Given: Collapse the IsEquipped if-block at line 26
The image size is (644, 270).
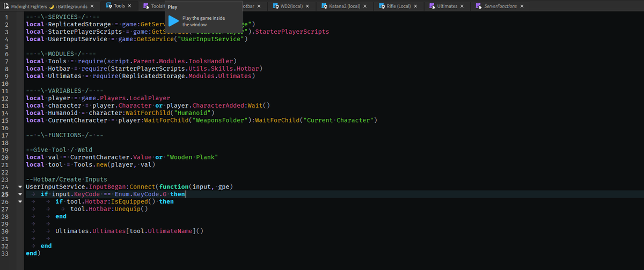Looking at the screenshot, I should (20, 201).
